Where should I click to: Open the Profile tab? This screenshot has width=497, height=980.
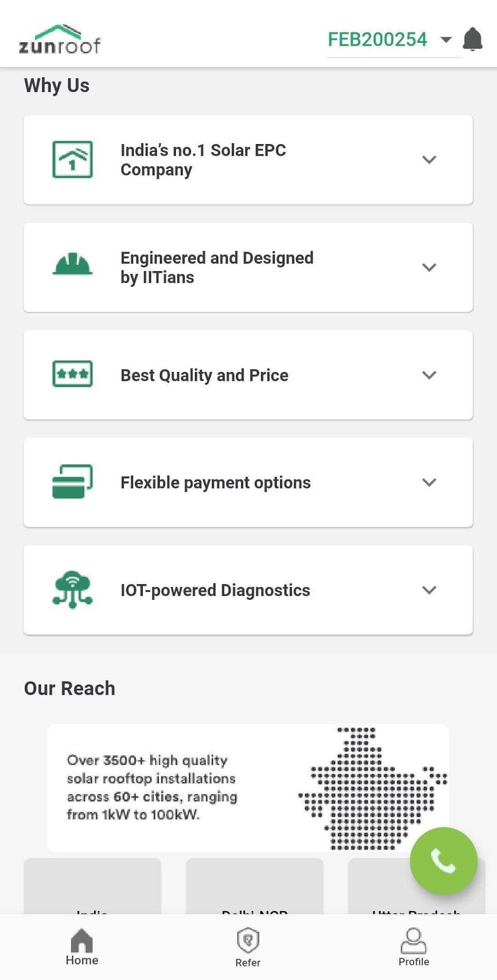(414, 947)
